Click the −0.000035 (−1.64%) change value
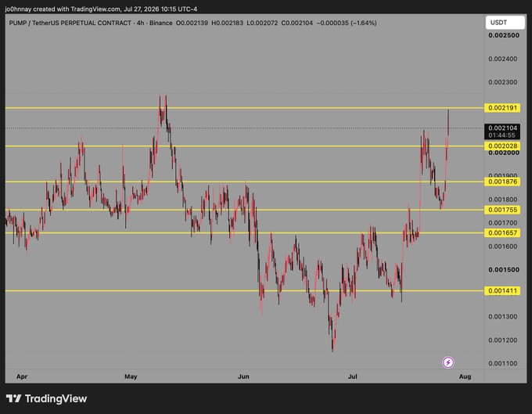This screenshot has width=532, height=414. (x=347, y=23)
